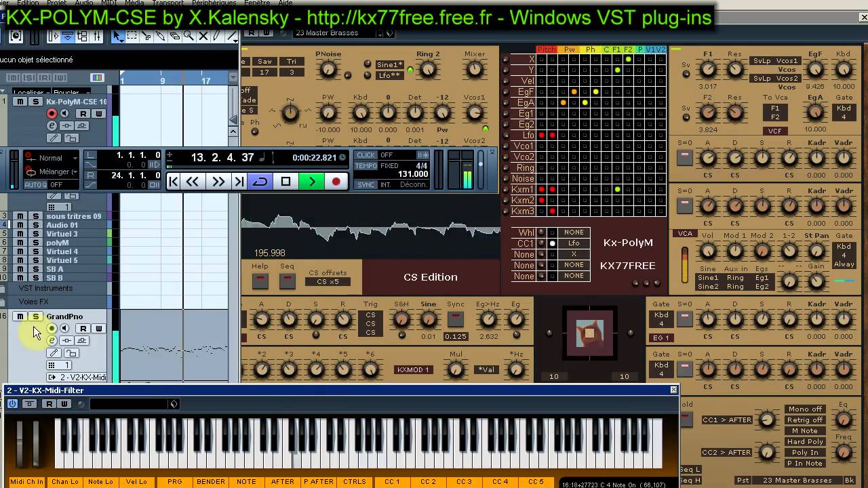Open the V2-KX-Midi-Filter preset field arrows

tap(174, 404)
